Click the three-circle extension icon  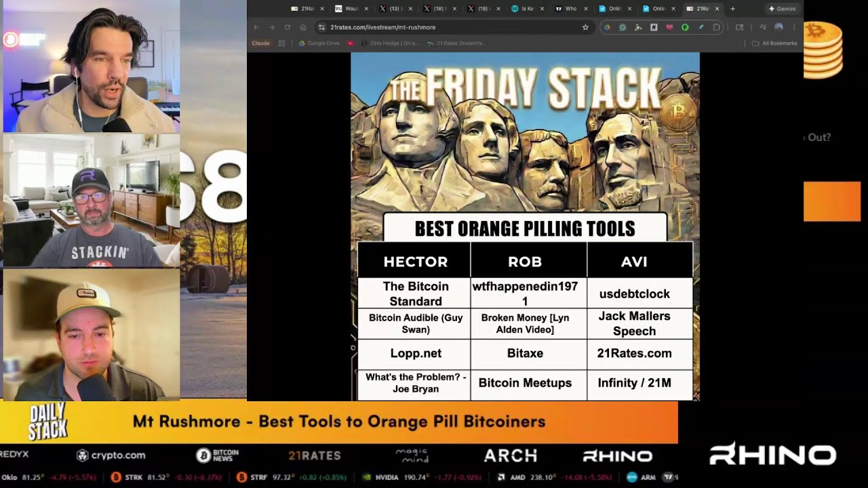[x=638, y=27]
